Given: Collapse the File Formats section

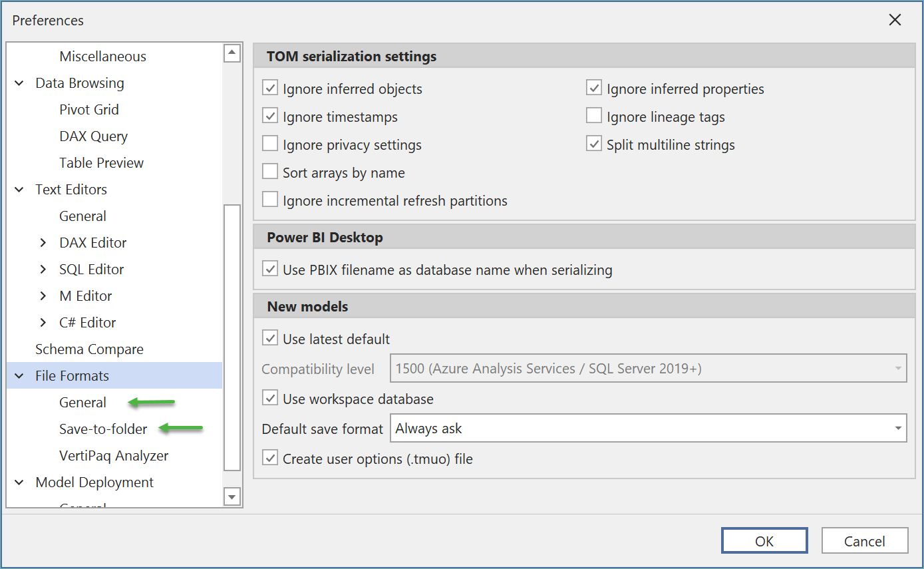Looking at the screenshot, I should 19,375.
